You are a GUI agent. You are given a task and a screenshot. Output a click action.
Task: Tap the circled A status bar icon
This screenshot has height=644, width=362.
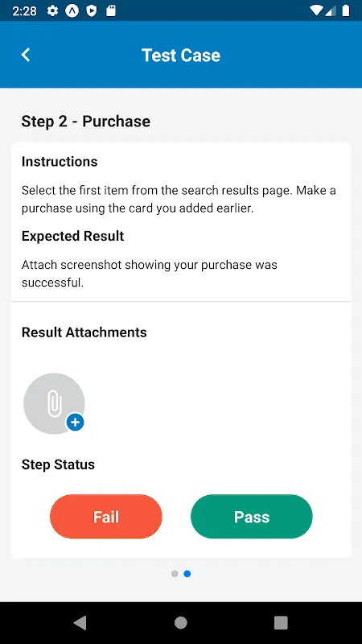pyautogui.click(x=72, y=10)
